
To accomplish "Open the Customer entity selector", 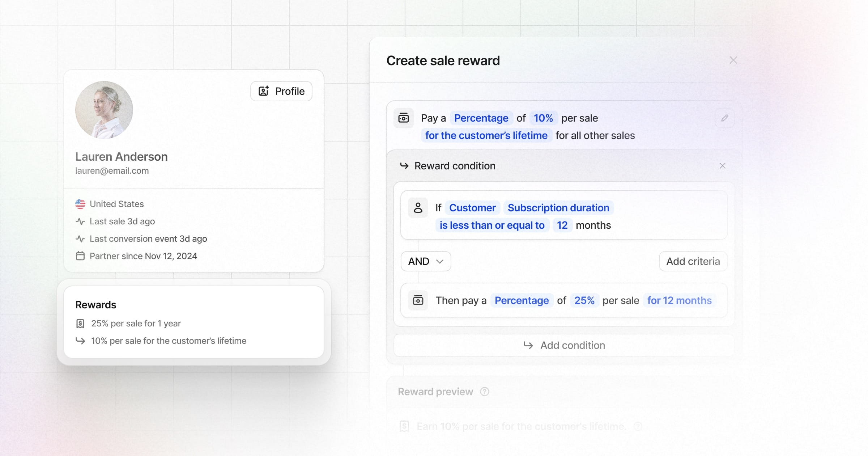I will coord(472,208).
